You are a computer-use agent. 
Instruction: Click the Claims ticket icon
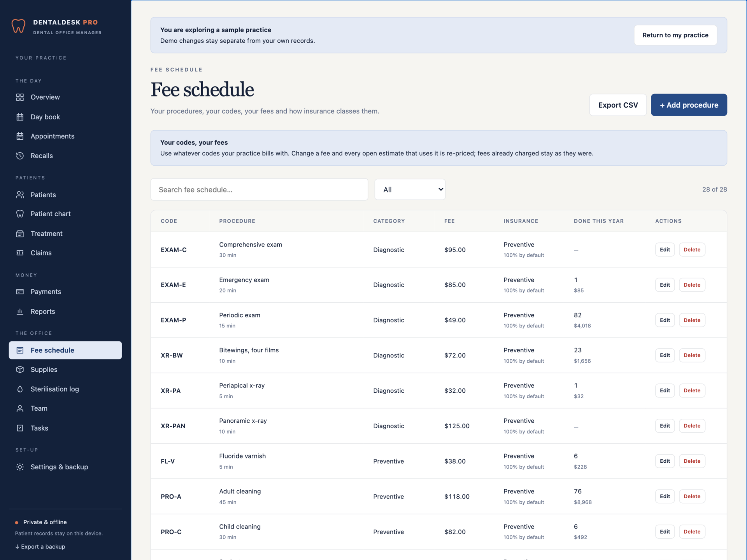tap(20, 253)
